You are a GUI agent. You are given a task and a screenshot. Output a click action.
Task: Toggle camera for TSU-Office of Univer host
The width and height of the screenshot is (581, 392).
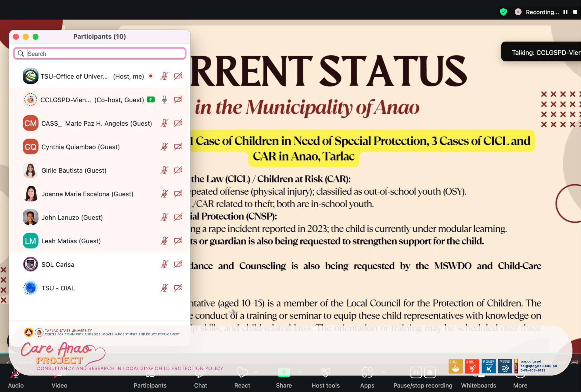(x=178, y=76)
